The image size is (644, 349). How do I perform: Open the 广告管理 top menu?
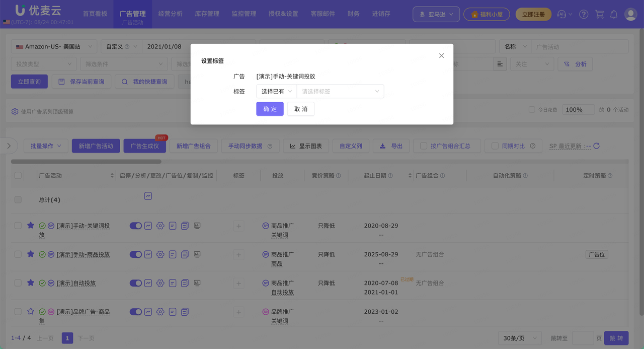click(133, 14)
